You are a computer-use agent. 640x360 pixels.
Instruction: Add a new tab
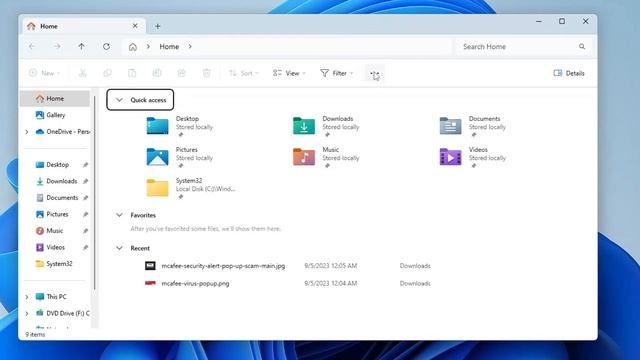(x=158, y=26)
